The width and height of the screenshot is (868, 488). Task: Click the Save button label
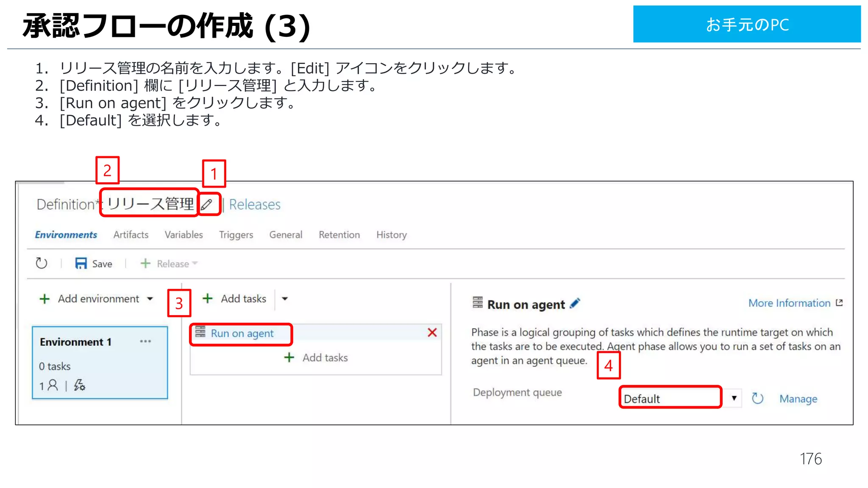coord(102,264)
